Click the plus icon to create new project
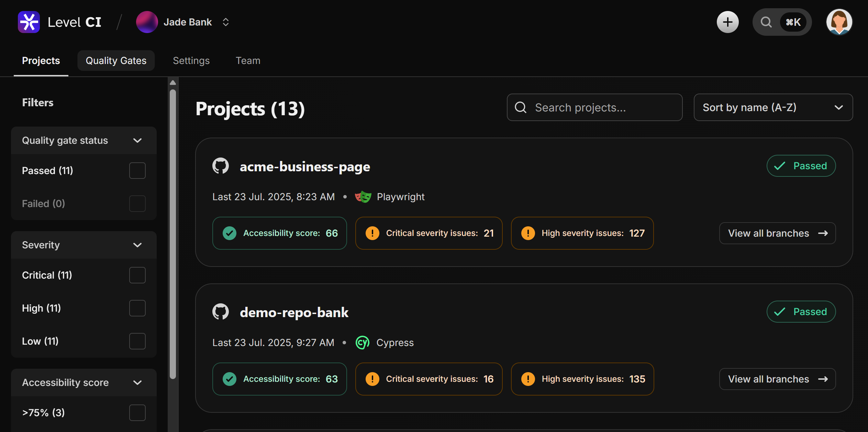The image size is (868, 432). click(x=727, y=22)
